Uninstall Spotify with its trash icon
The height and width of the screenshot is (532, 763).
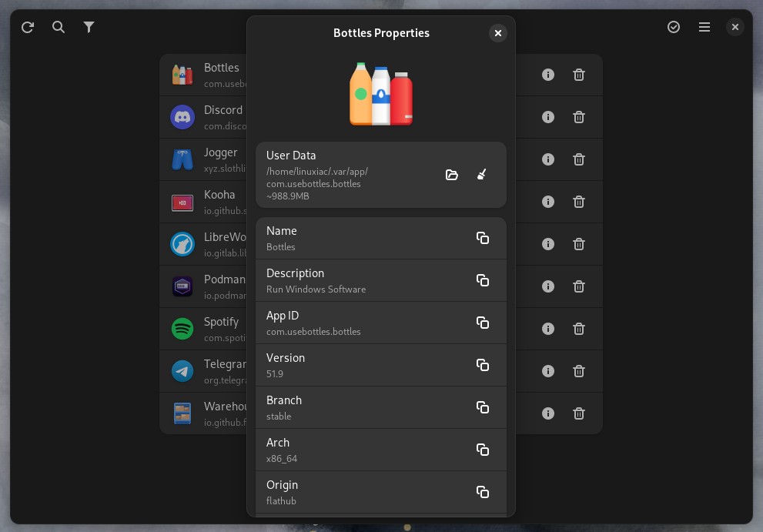coord(578,329)
